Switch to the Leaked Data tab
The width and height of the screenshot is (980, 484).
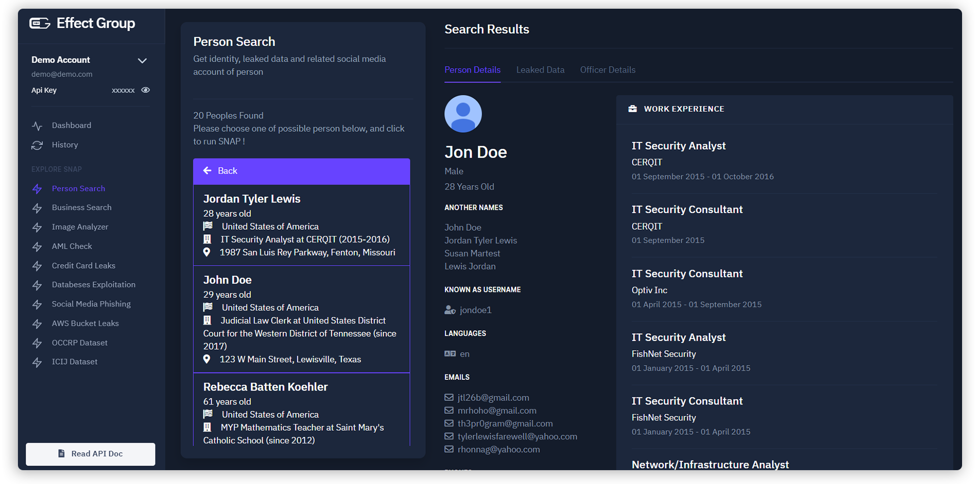click(x=540, y=70)
